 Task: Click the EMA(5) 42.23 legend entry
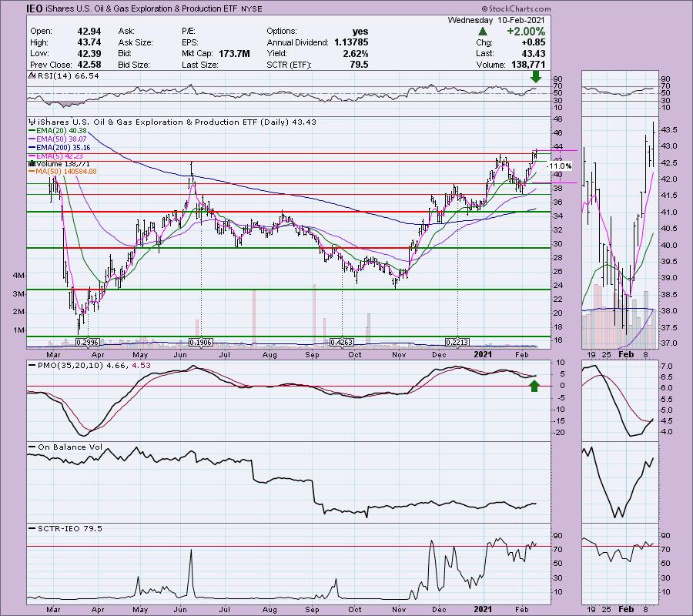coord(61,156)
